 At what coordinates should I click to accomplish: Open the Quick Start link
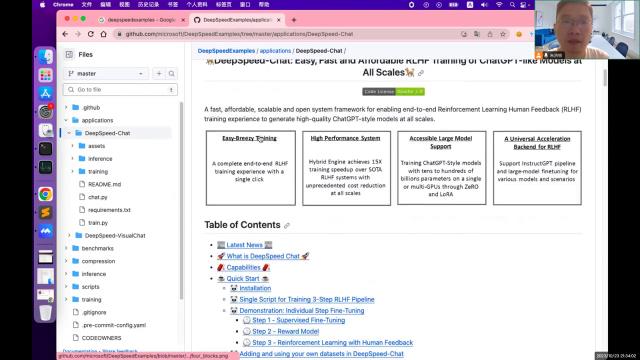point(243,278)
